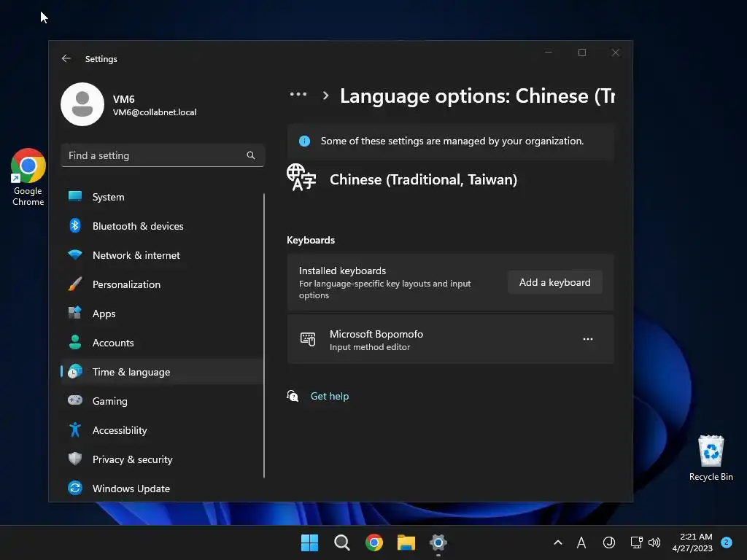This screenshot has height=560, width=747.
Task: Click the VM6@collabnet.local account text
Action: [x=155, y=112]
